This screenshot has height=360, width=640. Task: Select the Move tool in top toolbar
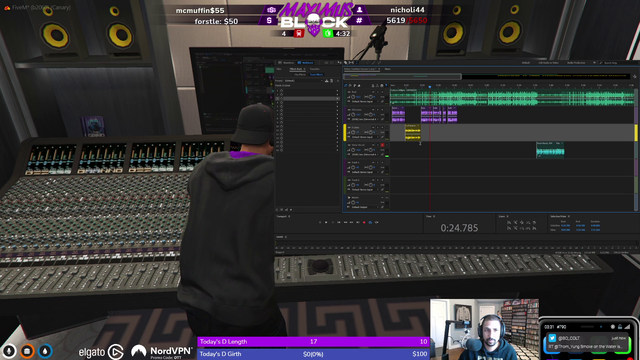(x=340, y=62)
